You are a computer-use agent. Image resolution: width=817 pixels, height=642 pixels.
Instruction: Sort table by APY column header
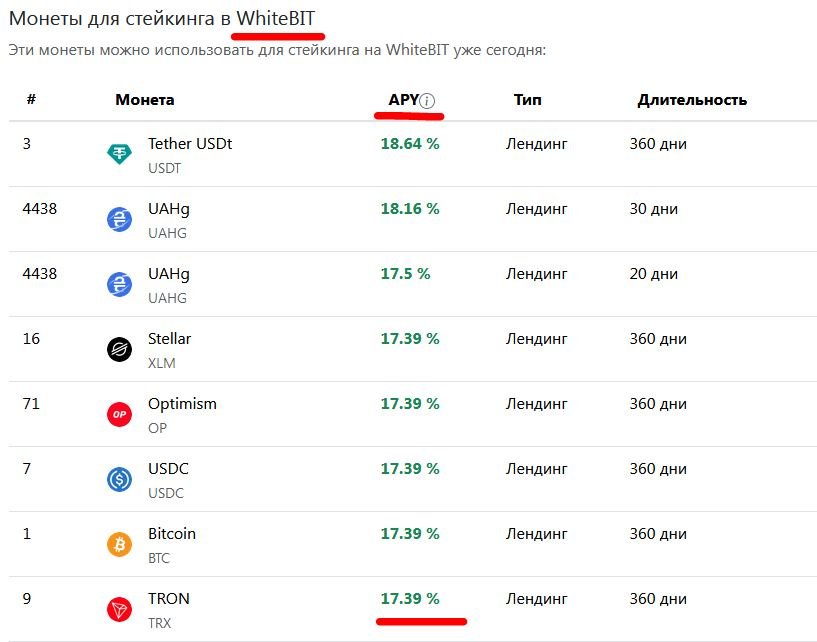click(x=403, y=100)
